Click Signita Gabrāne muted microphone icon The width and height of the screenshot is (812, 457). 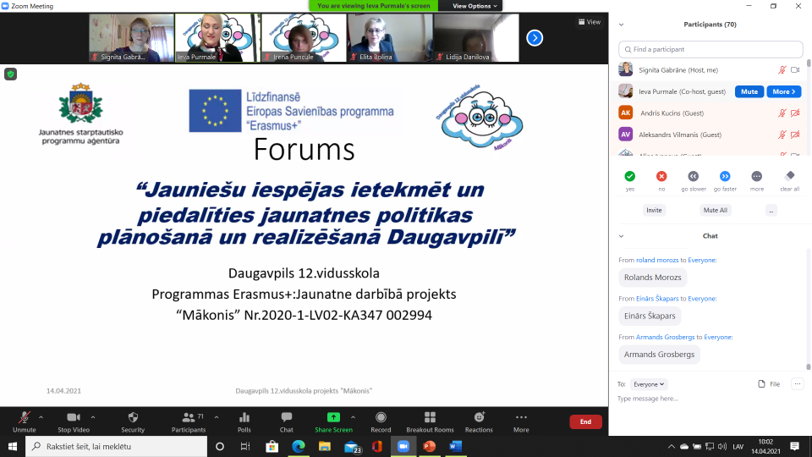tap(782, 70)
